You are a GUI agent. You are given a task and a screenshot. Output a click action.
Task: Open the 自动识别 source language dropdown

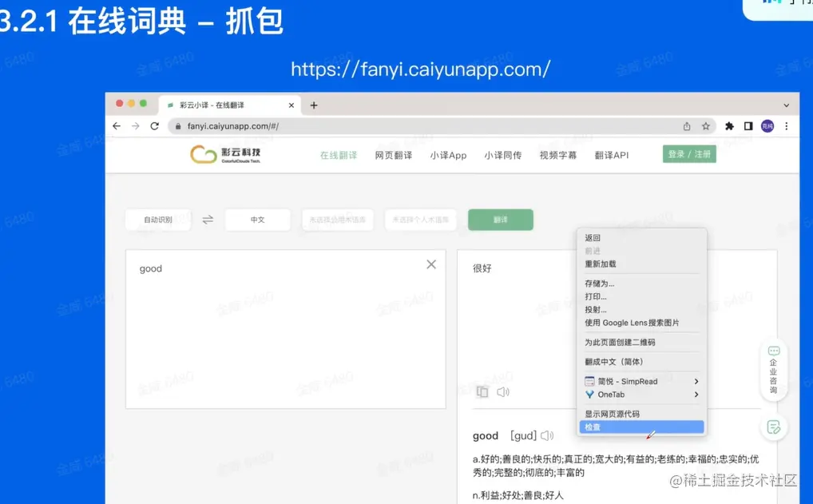tap(158, 220)
